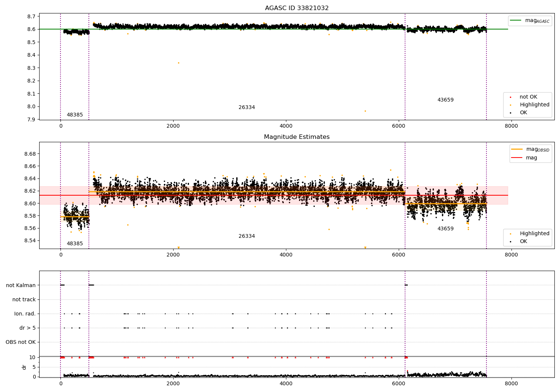Select the mag AGASC legend entry in top plot
560x392 pixels.
coord(530,21)
